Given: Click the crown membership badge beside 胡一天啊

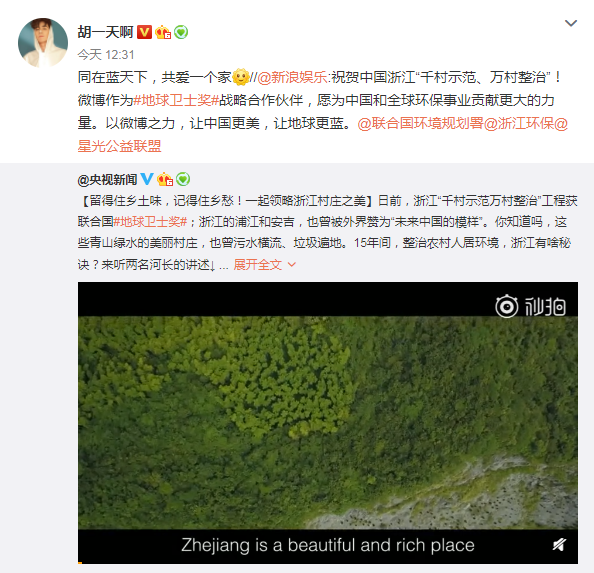Looking at the screenshot, I should 163,32.
